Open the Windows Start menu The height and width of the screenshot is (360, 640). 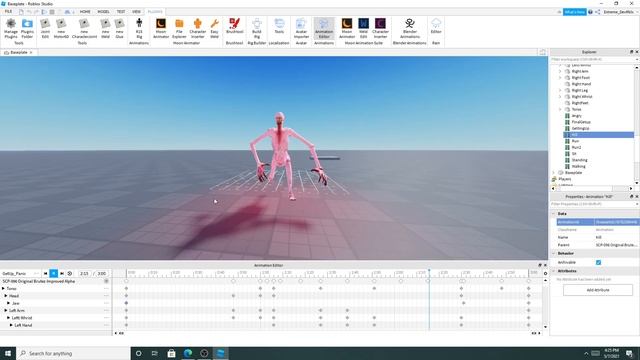(8, 353)
